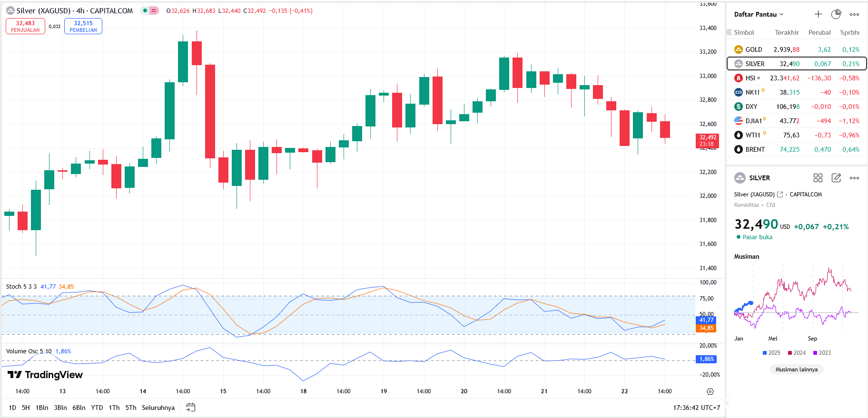Viewport: 868px width, 418px height.
Task: Open the watchlist pie-chart analysis icon
Action: click(836, 14)
